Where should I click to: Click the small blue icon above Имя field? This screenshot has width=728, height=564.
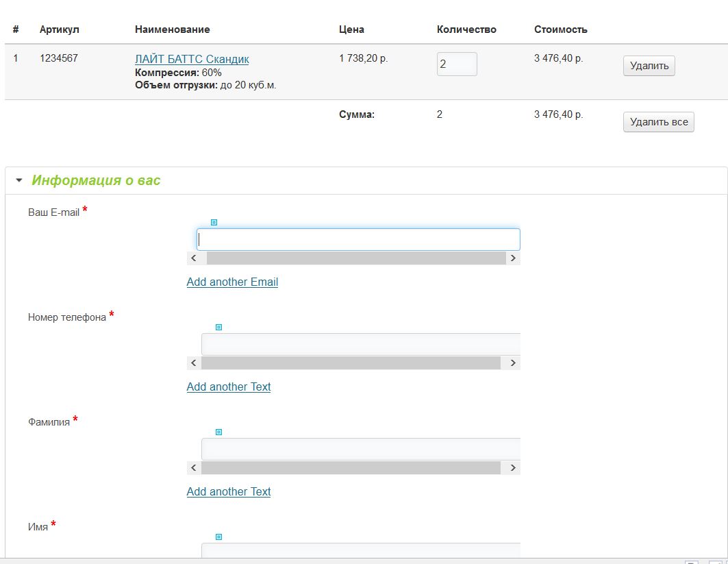point(218,537)
